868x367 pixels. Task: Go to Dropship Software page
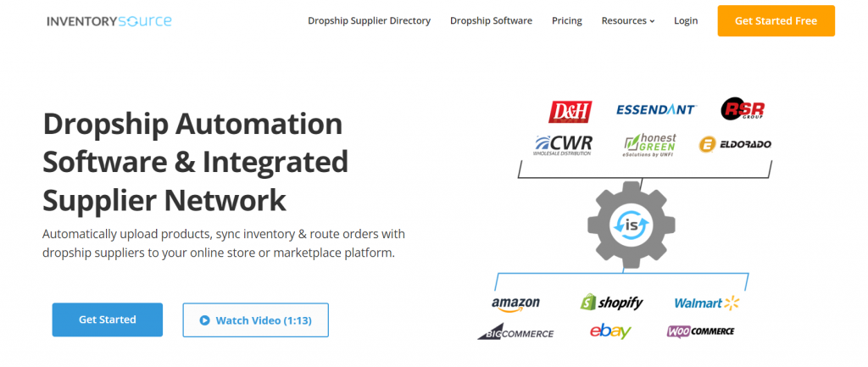point(491,21)
